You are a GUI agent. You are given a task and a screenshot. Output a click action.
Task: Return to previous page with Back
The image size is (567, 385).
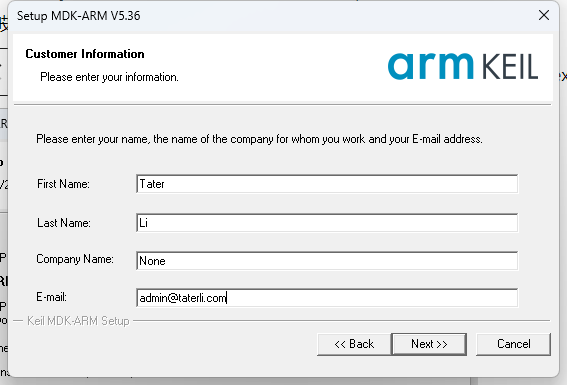pos(354,344)
